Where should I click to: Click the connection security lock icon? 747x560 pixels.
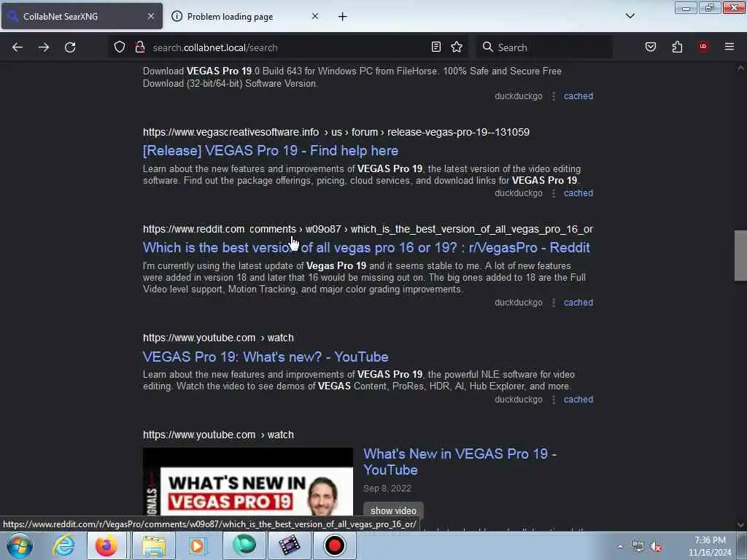pyautogui.click(x=139, y=47)
